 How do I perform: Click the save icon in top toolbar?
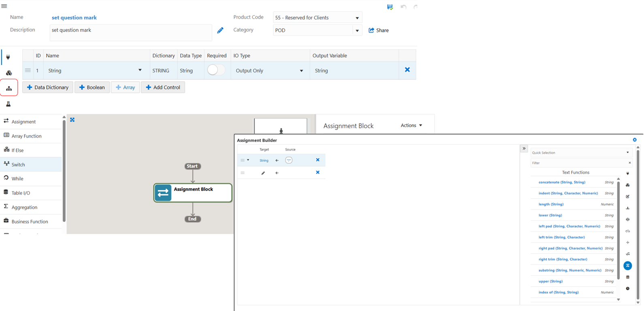pyautogui.click(x=390, y=7)
